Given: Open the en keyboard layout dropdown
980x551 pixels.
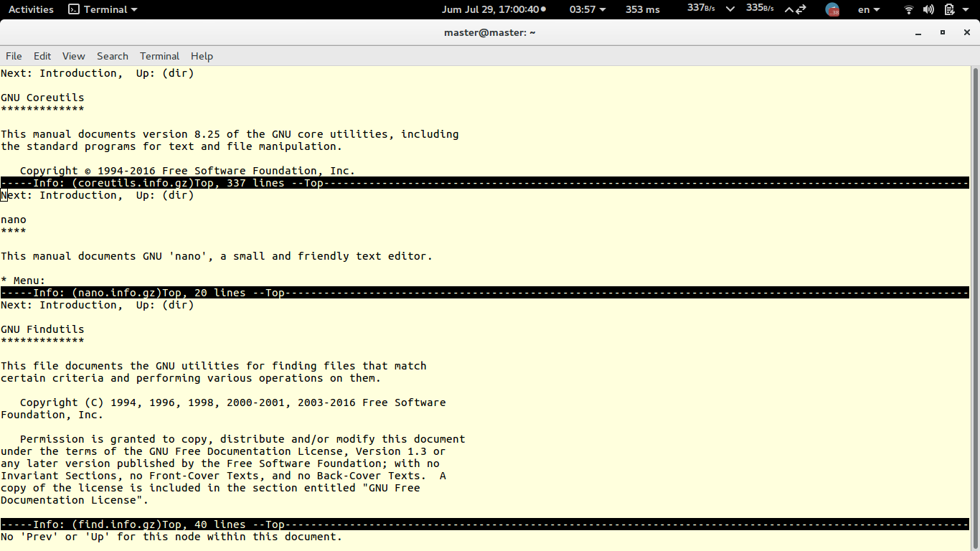Looking at the screenshot, I should 869,9.
